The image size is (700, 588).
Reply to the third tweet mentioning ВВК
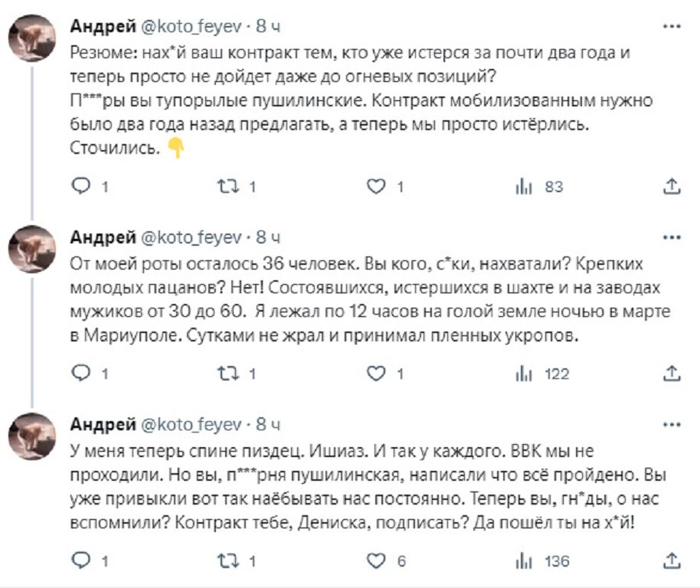point(80,561)
